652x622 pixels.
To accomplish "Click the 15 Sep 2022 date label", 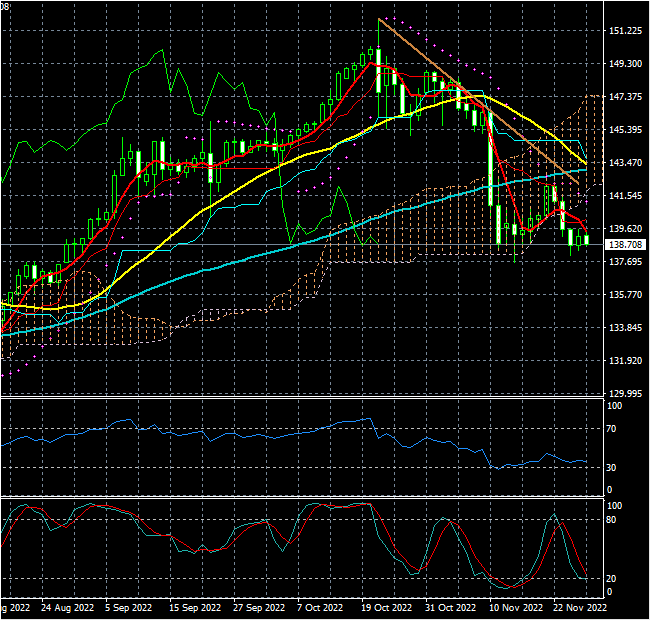I will click(195, 608).
